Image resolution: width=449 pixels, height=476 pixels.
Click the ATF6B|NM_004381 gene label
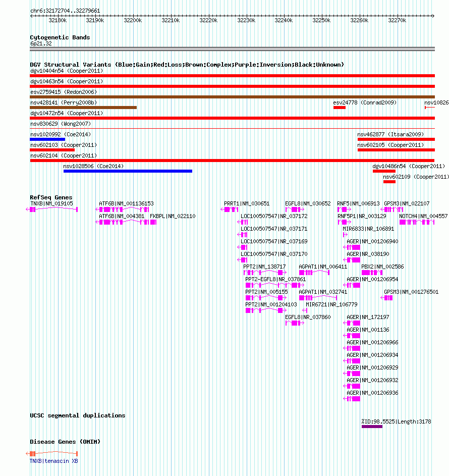(122, 217)
